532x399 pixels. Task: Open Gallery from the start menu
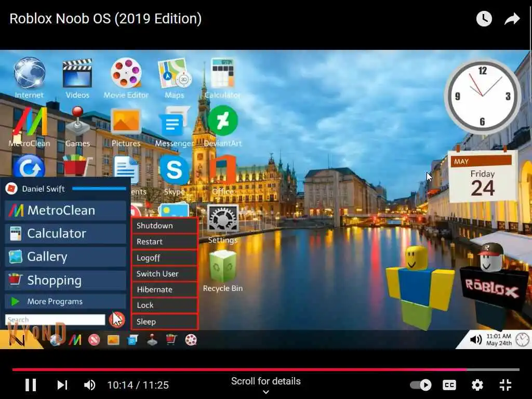65,257
